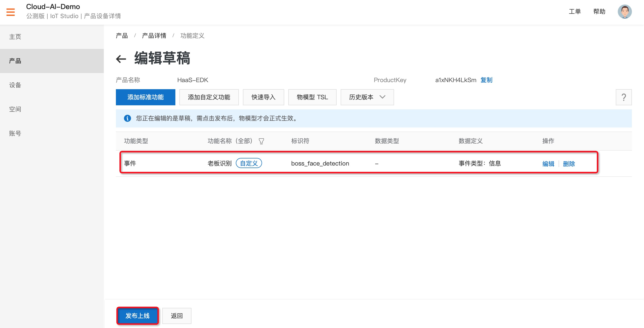Open 空间 sidebar item

point(15,109)
